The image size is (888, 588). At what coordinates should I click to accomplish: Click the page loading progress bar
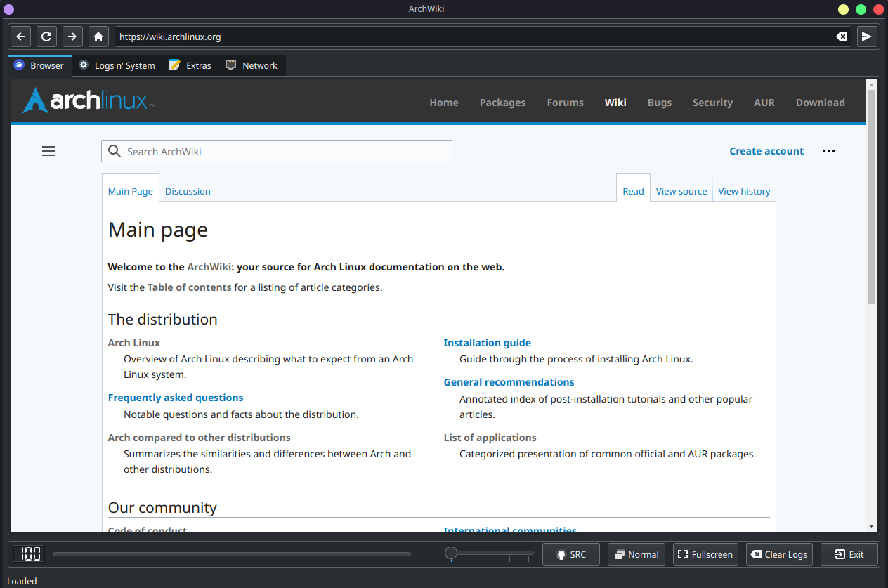pyautogui.click(x=232, y=554)
